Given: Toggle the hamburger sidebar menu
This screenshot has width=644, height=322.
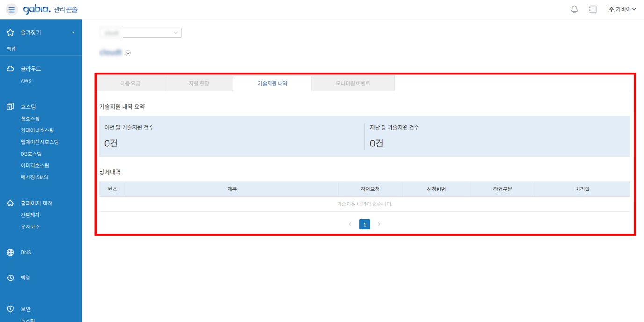Looking at the screenshot, I should [12, 9].
